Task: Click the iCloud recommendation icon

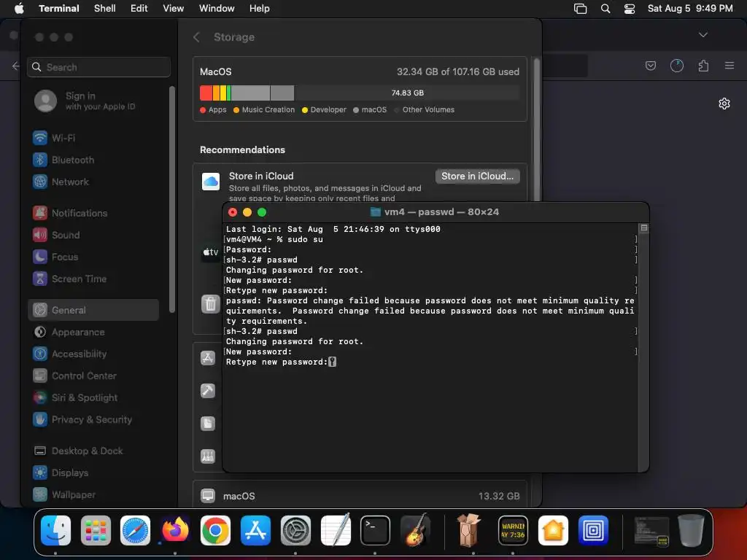Action: click(x=211, y=182)
